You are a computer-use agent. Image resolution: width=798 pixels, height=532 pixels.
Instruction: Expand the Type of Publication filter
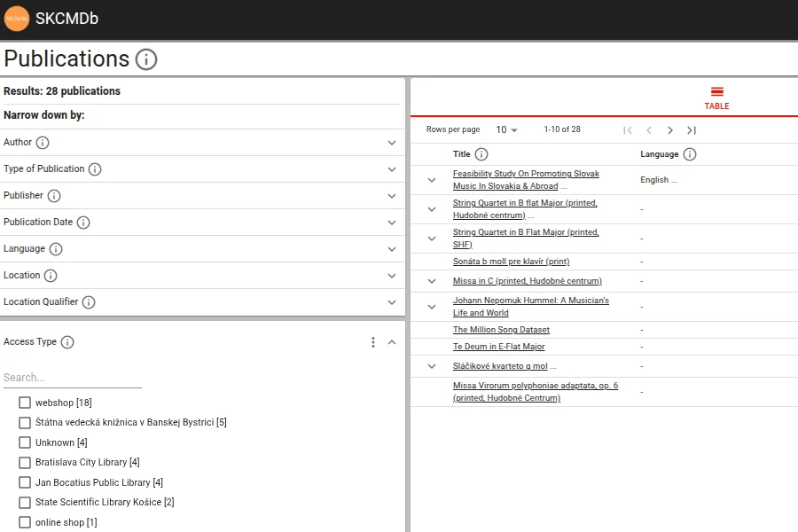(392, 169)
